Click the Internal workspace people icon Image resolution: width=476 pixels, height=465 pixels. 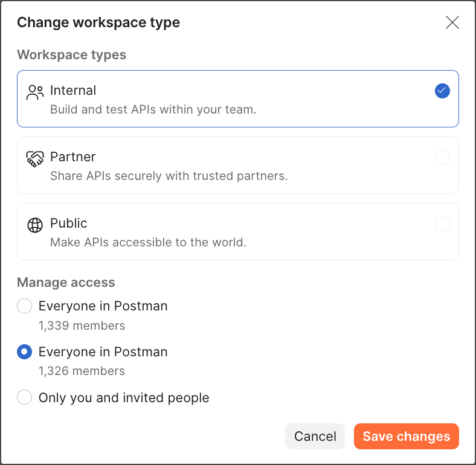pyautogui.click(x=36, y=92)
